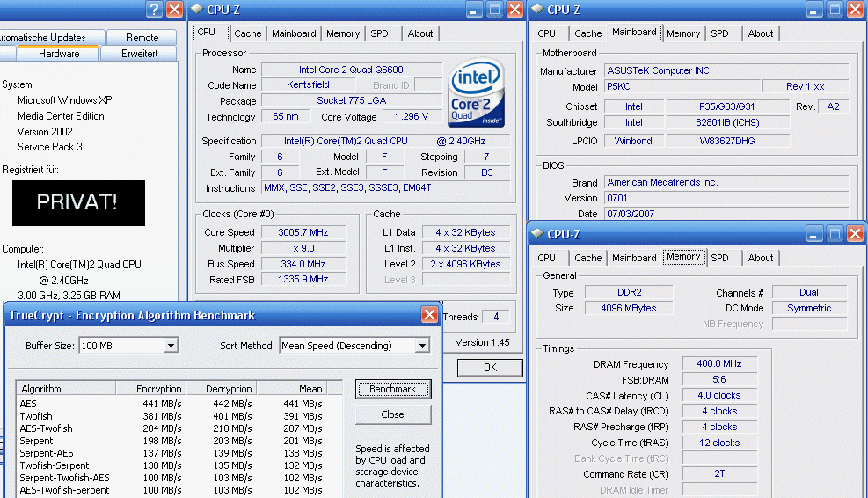The width and height of the screenshot is (868, 498).
Task: Click the DRAM Frequency value 400.8 MHz
Action: [719, 363]
